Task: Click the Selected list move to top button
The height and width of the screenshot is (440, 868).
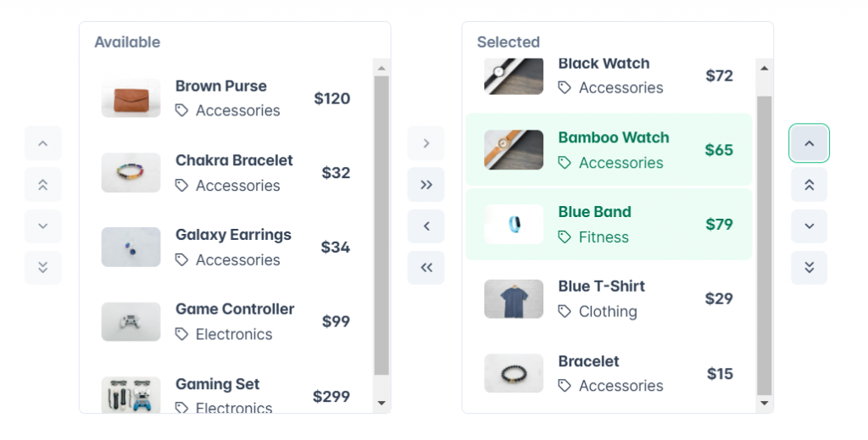Action: 810,185
